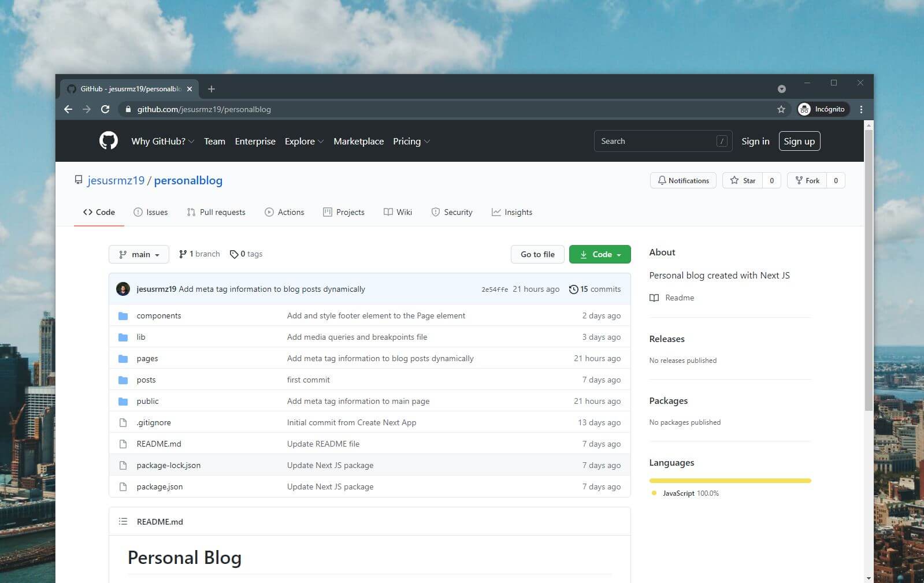Star the personalblog repository

pos(743,180)
